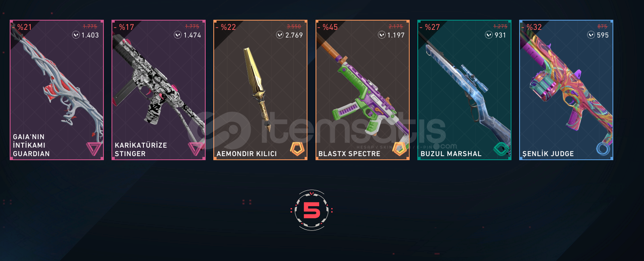Viewport: 644px width, 261px height.
Task: Click VP currency icon beside 2.769 price
Action: [x=280, y=35]
